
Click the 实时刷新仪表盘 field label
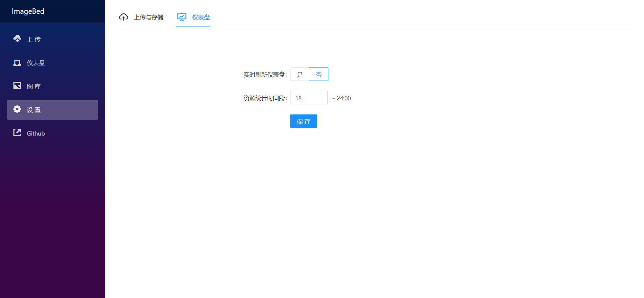(x=265, y=75)
